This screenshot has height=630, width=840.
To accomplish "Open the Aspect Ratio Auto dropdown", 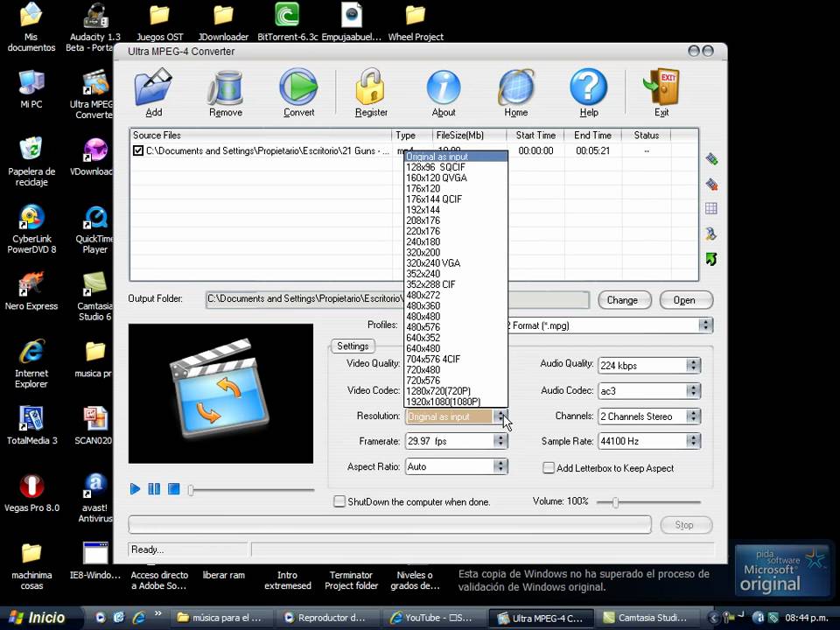I will pyautogui.click(x=500, y=466).
